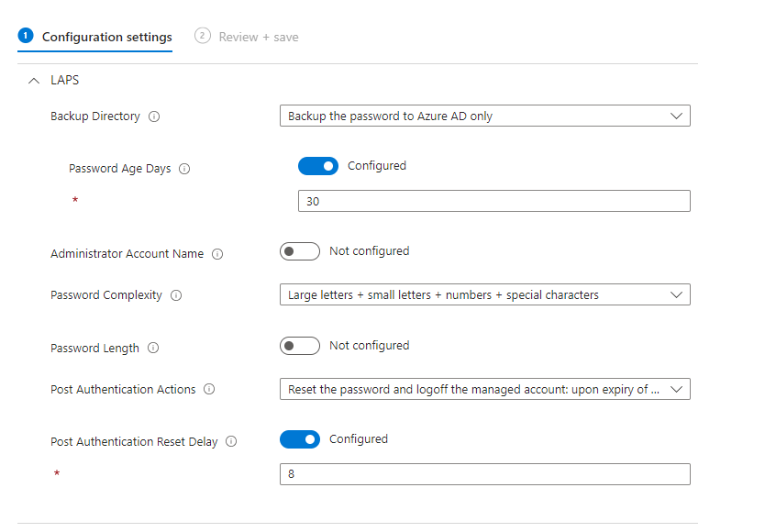Click info icon beside Password Age Days

click(184, 169)
